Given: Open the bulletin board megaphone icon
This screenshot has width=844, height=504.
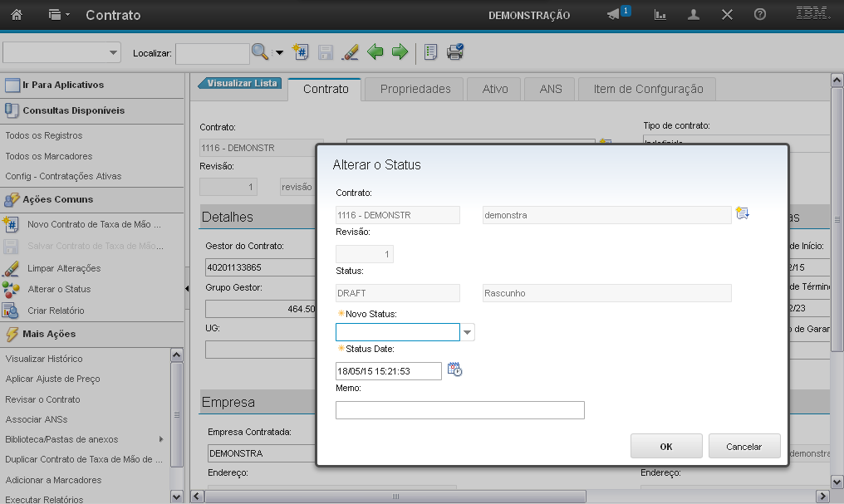Looking at the screenshot, I should 614,15.
